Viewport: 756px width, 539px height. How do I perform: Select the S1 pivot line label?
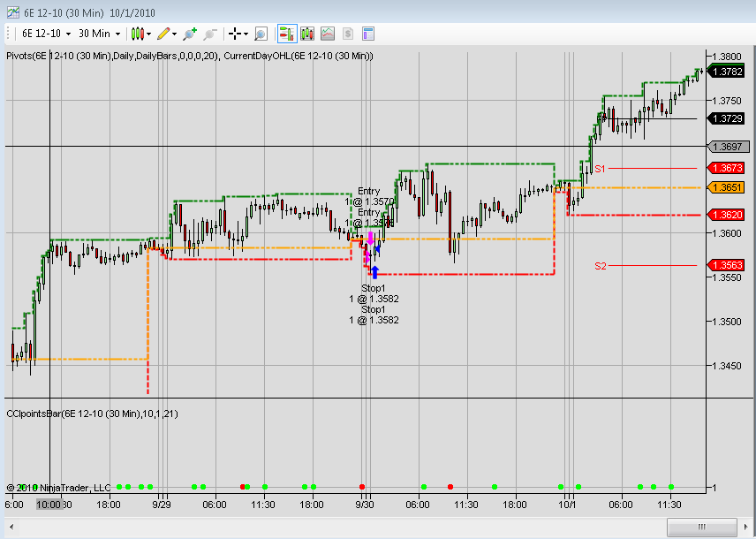(x=600, y=169)
